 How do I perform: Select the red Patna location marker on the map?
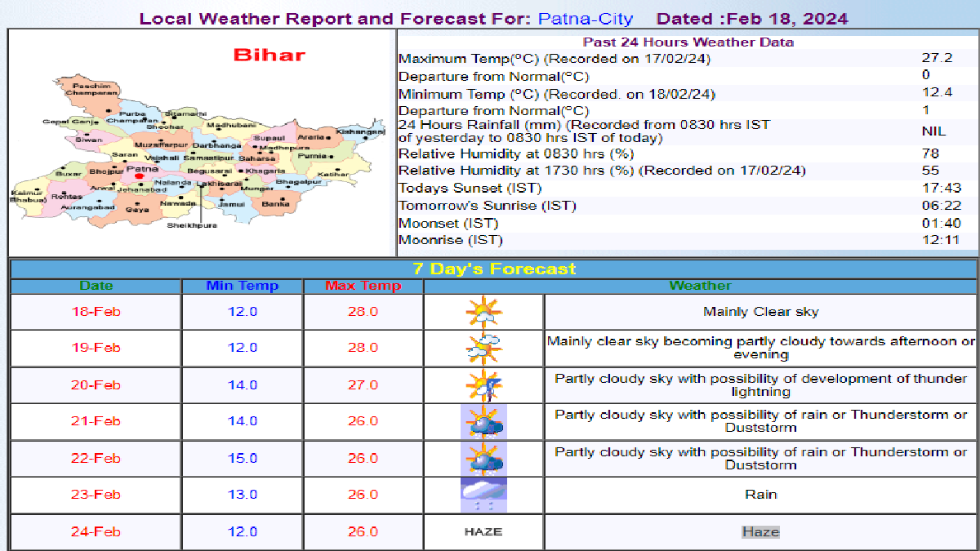pyautogui.click(x=140, y=175)
